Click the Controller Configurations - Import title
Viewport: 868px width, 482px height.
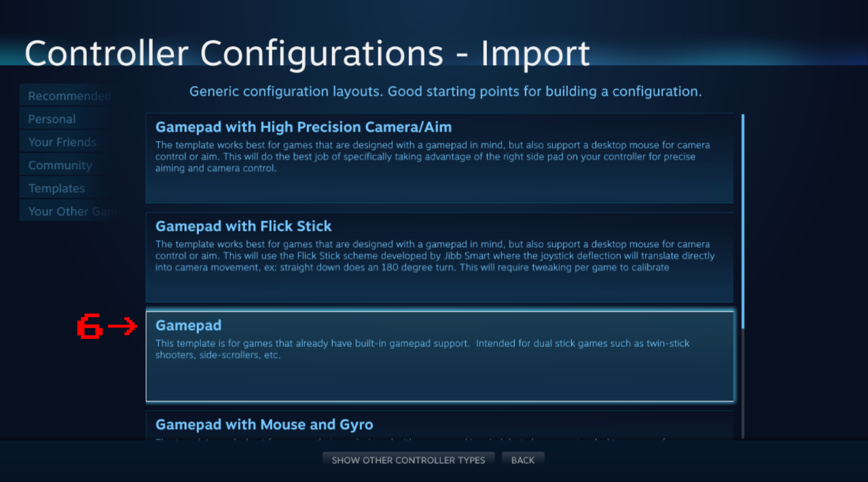307,54
